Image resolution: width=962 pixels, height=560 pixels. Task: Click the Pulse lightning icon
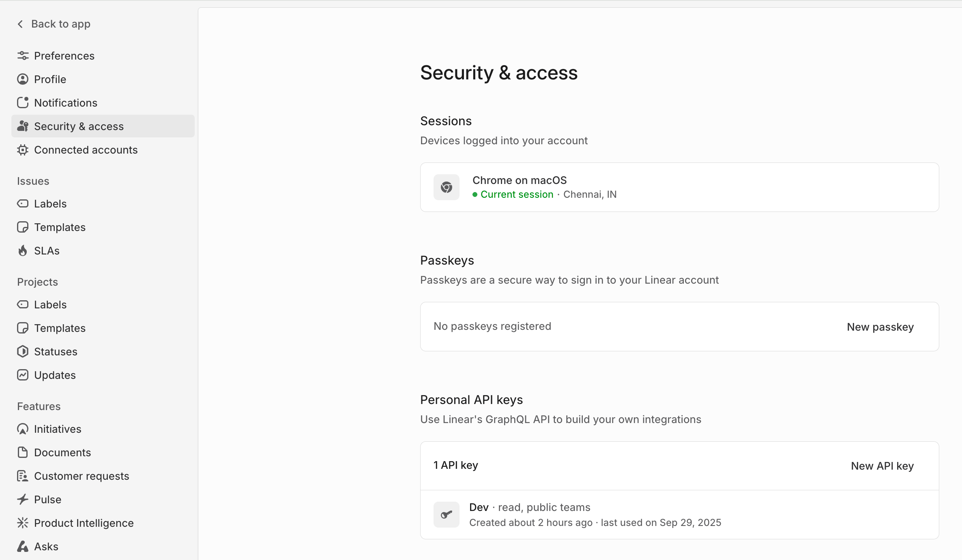[x=23, y=500]
